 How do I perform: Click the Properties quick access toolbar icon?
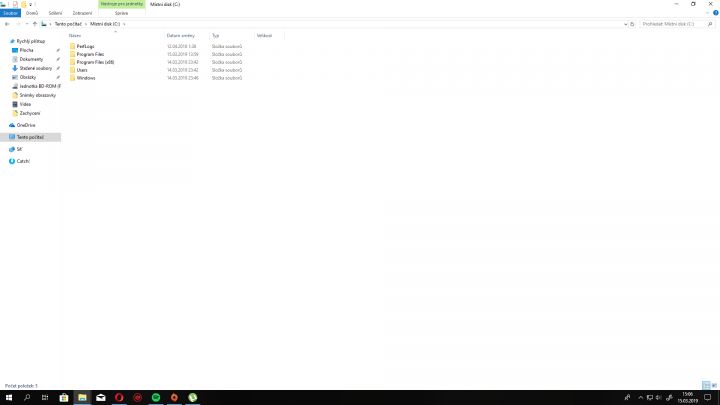click(x=15, y=4)
